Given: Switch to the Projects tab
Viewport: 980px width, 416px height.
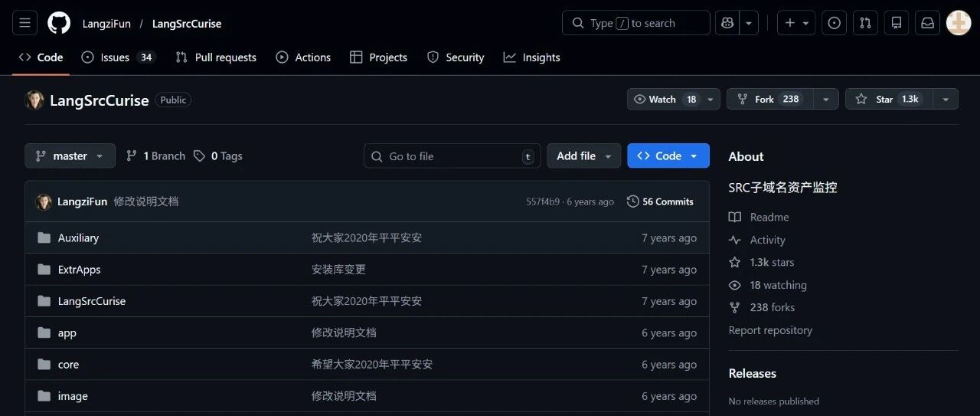Looking at the screenshot, I should (x=378, y=57).
